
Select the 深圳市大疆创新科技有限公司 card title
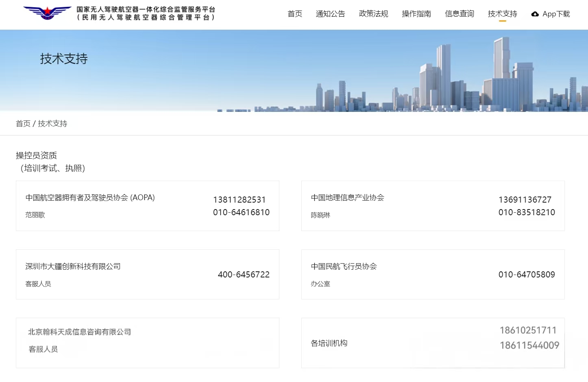[73, 266]
